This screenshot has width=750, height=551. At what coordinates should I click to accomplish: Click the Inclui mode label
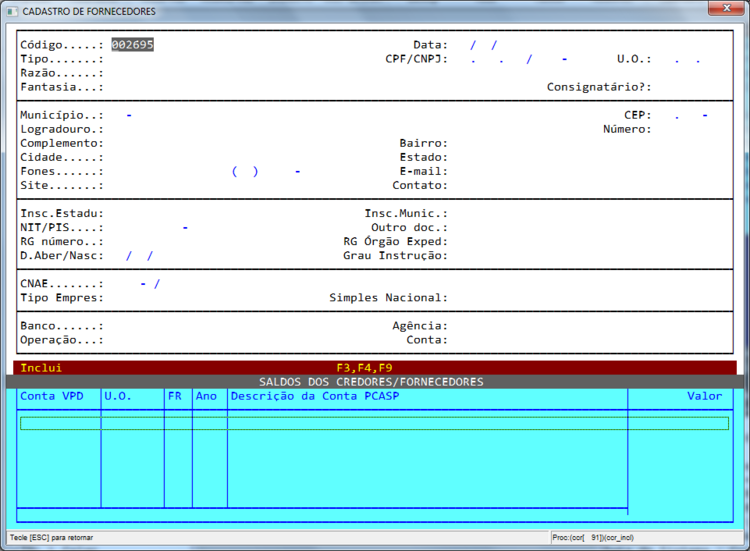click(x=41, y=368)
